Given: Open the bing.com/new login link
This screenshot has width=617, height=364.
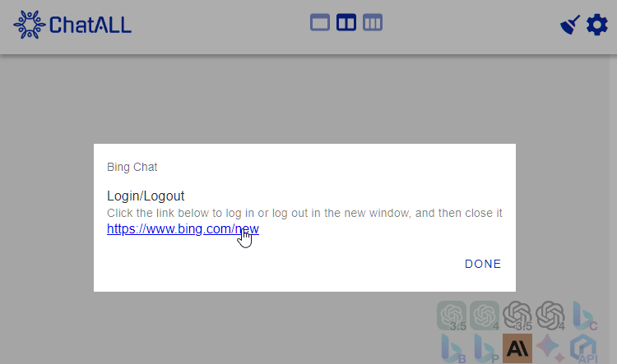Looking at the screenshot, I should coord(183,228).
